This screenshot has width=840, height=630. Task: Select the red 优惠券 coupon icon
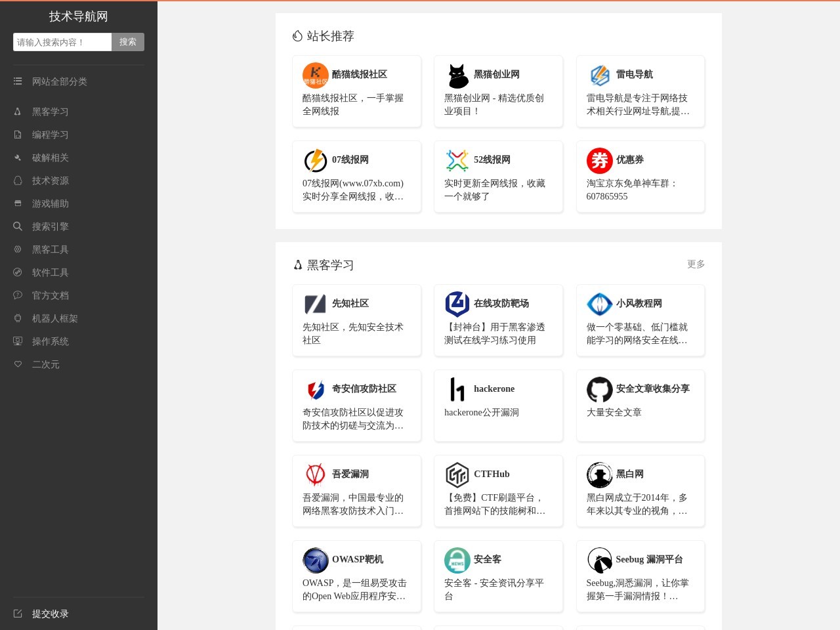point(599,160)
